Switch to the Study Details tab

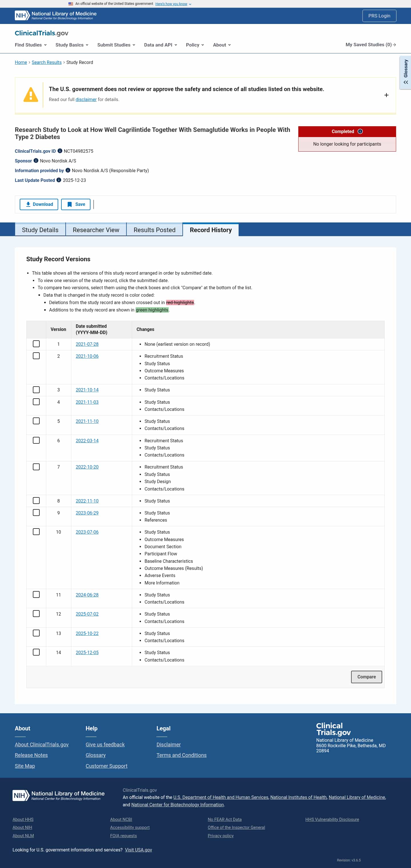(40, 230)
